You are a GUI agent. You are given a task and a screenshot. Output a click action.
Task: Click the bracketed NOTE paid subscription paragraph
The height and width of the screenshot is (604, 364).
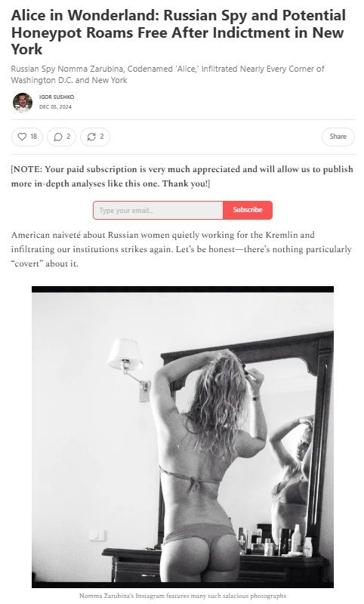tap(182, 177)
